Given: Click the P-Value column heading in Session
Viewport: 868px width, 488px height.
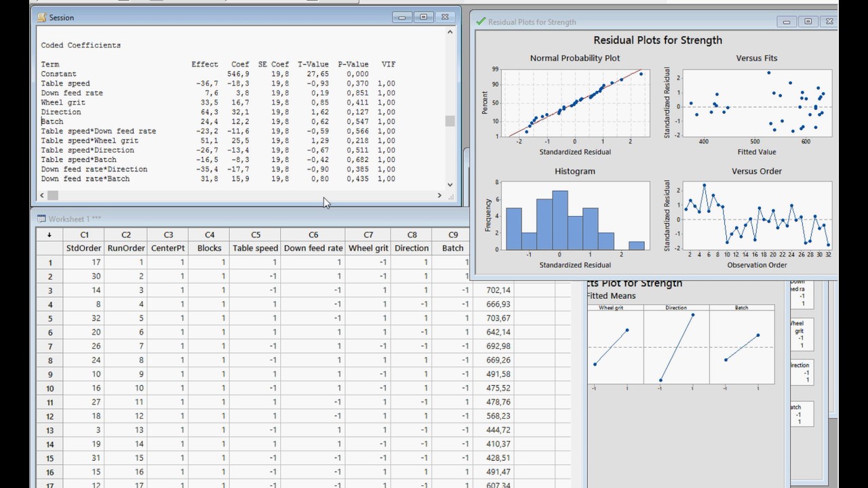Looking at the screenshot, I should click(x=353, y=64).
